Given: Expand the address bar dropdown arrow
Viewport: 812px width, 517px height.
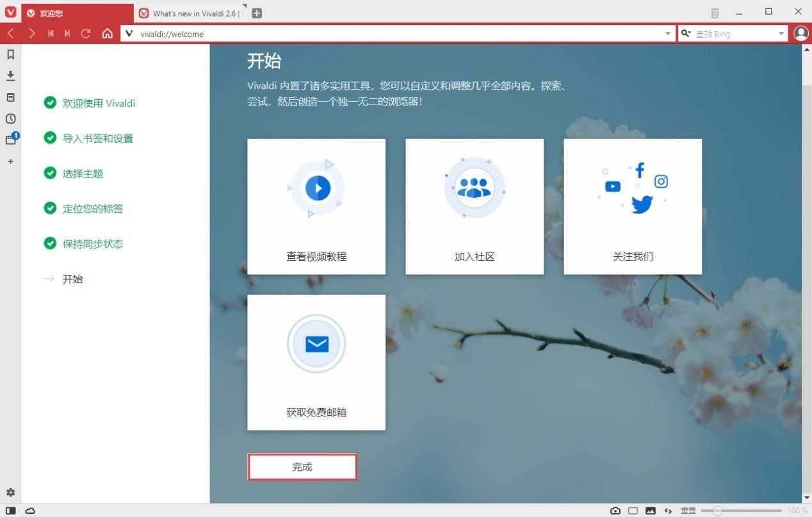Looking at the screenshot, I should pos(668,34).
